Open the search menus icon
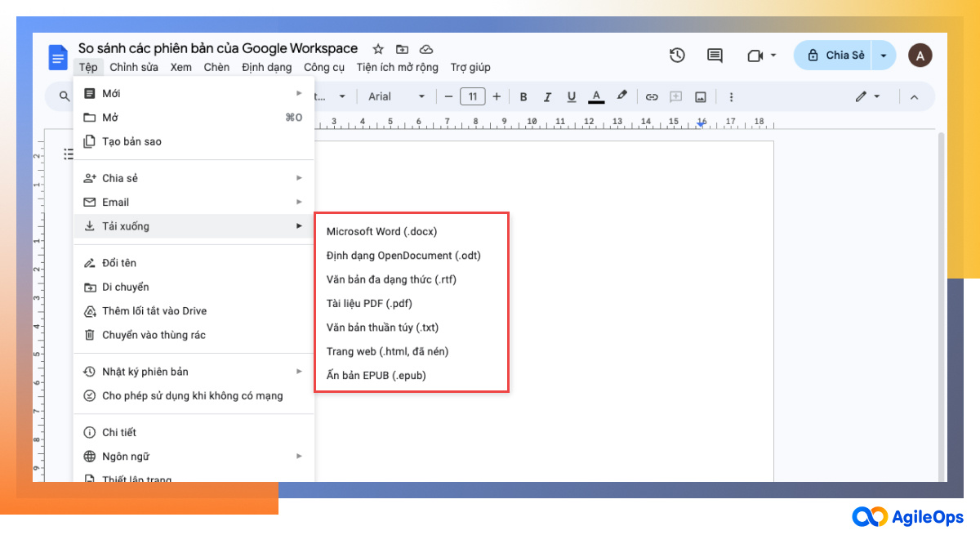 point(63,96)
